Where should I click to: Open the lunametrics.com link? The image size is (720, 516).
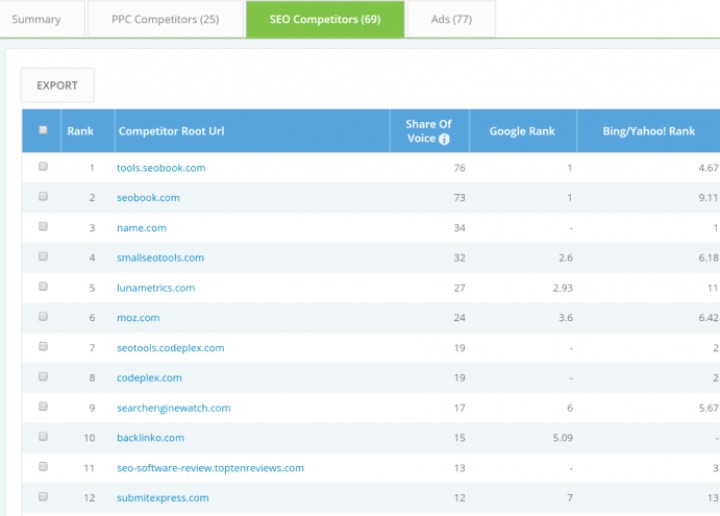(156, 288)
